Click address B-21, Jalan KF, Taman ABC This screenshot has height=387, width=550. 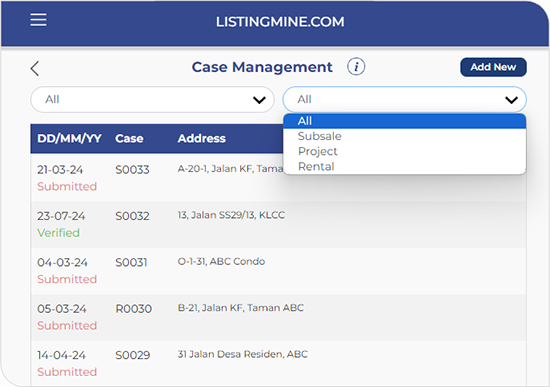tap(241, 308)
